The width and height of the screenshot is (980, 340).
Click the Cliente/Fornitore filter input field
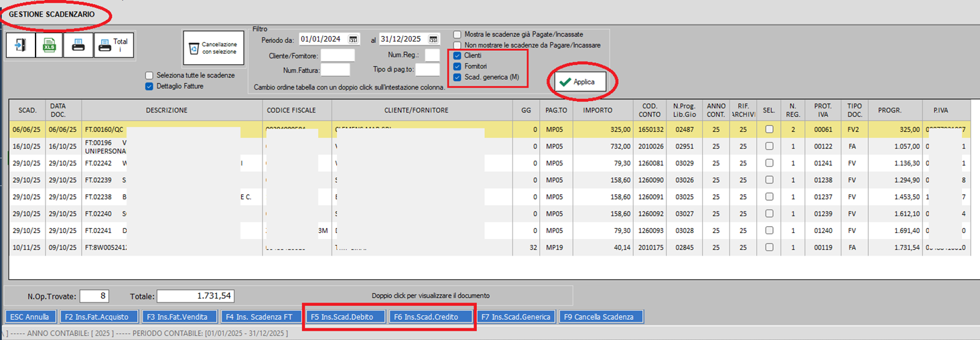coord(338,55)
